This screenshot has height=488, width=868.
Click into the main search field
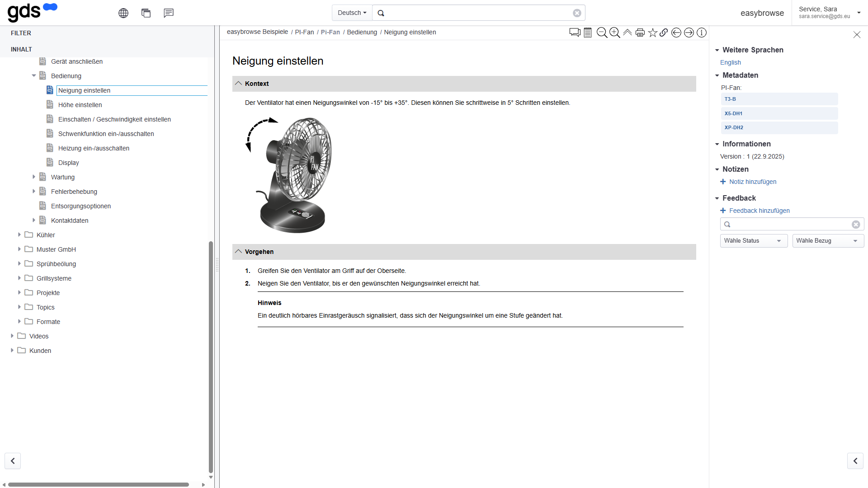pyautogui.click(x=478, y=13)
